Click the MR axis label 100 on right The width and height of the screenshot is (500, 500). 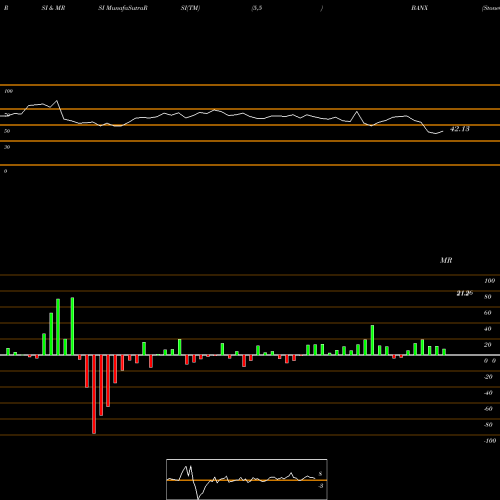[490, 281]
